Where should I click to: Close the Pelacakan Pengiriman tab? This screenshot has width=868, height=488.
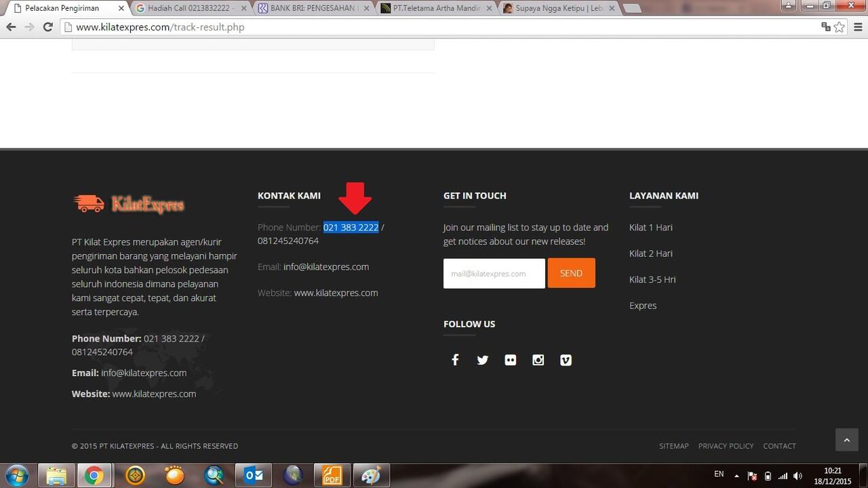[x=121, y=9]
